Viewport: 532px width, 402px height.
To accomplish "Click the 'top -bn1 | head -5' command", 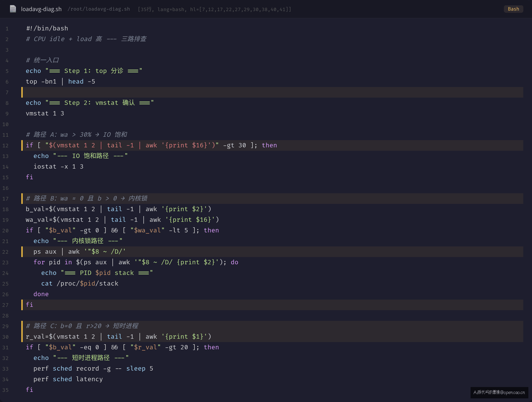I will [60, 82].
